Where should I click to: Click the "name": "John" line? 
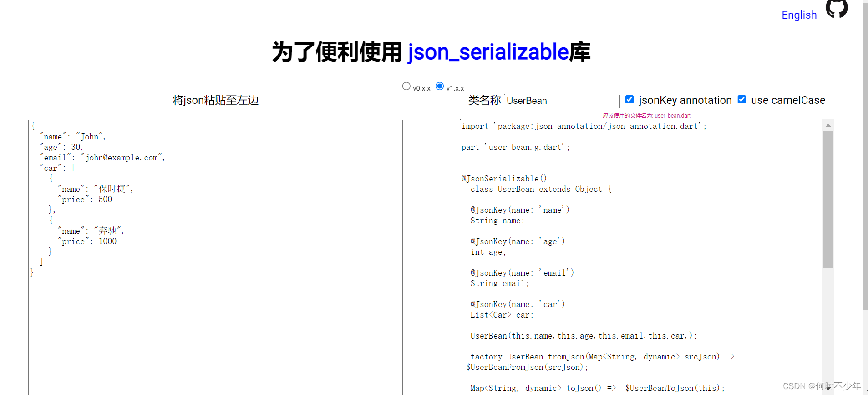[73, 137]
